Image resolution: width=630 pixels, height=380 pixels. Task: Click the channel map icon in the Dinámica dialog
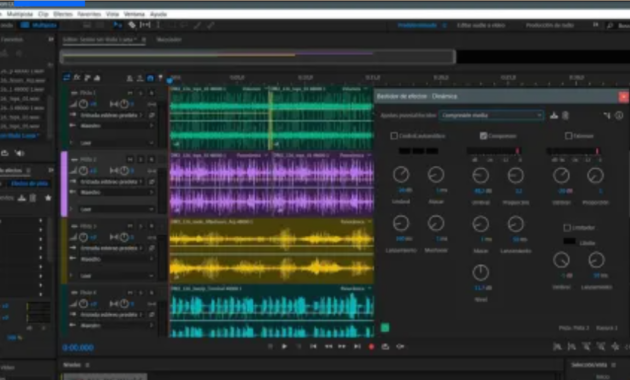pyautogui.click(x=607, y=116)
